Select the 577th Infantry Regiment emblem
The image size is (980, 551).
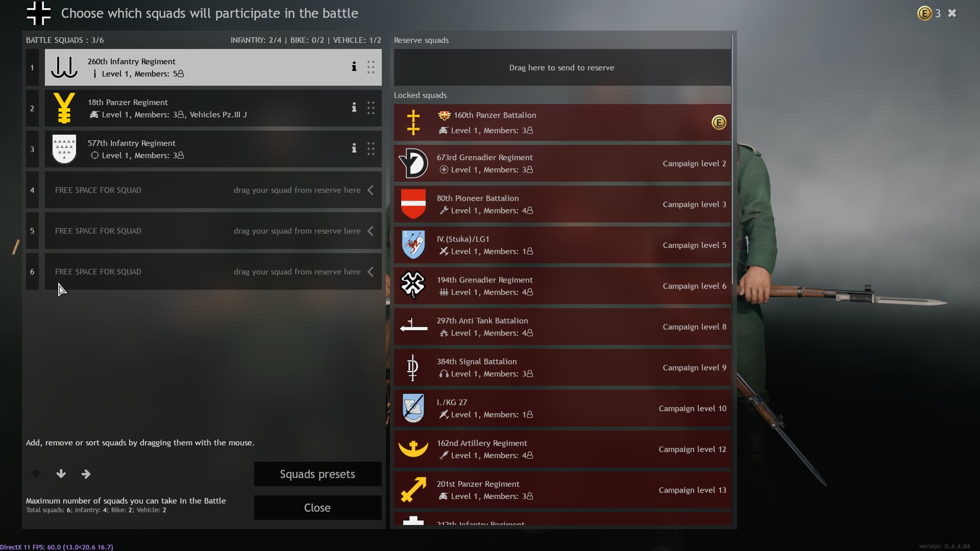click(x=64, y=149)
